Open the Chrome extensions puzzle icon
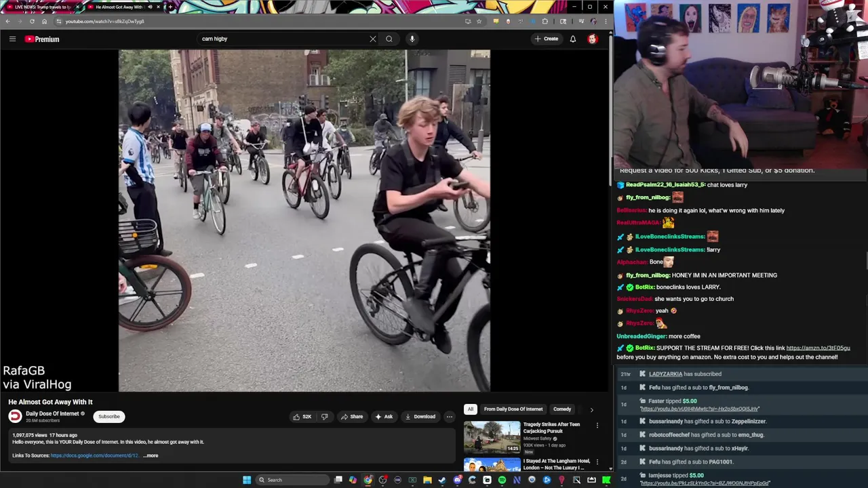The height and width of the screenshot is (488, 868). click(x=545, y=21)
